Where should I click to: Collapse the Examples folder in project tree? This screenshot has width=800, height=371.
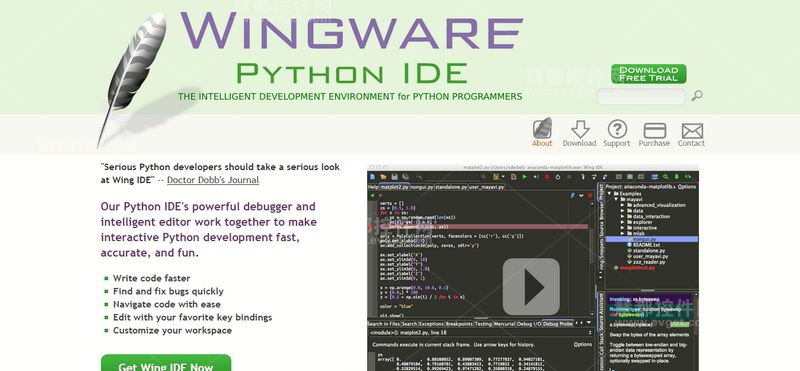[609, 194]
